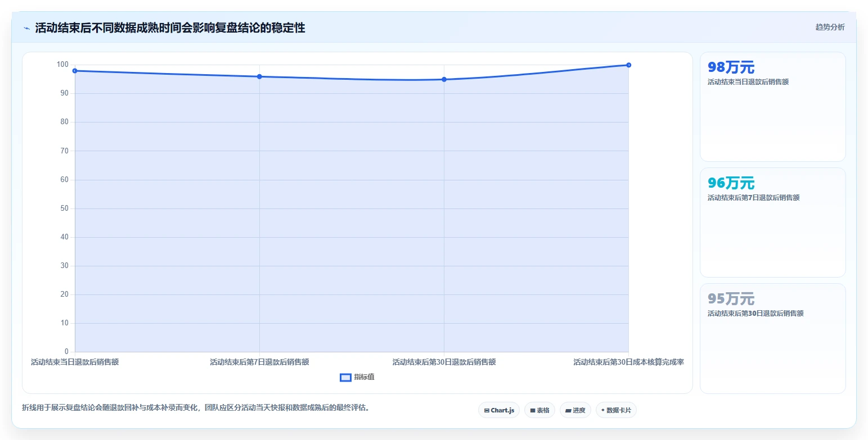
Task: Open the 96万元 data card
Action: click(772, 223)
